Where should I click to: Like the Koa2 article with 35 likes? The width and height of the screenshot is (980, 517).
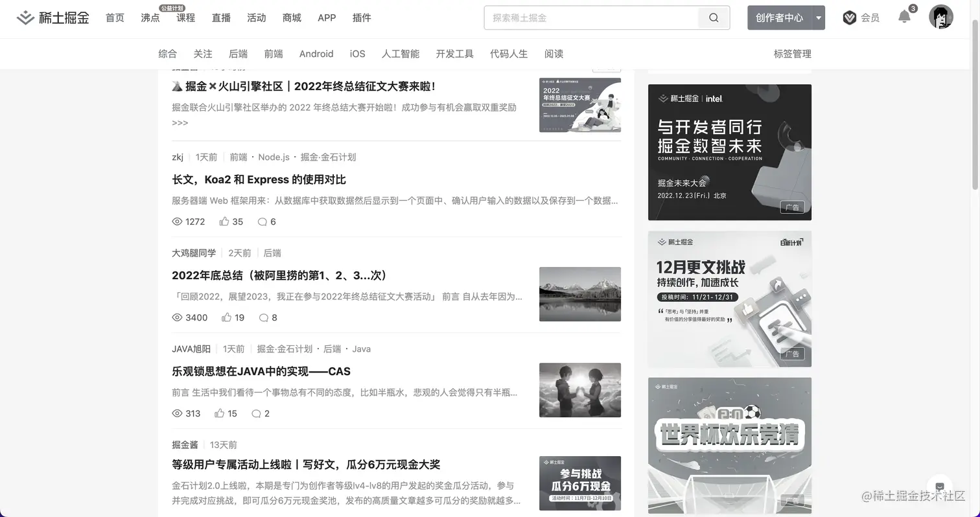click(224, 222)
